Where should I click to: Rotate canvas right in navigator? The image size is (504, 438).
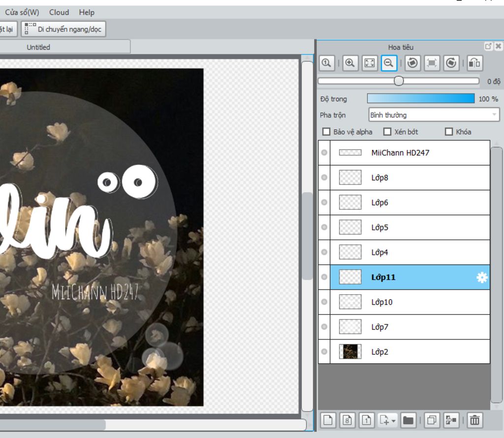(451, 63)
